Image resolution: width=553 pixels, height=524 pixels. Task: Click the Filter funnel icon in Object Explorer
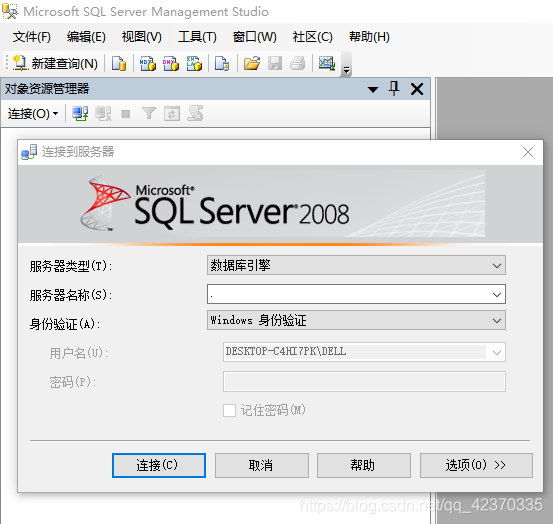[x=148, y=114]
